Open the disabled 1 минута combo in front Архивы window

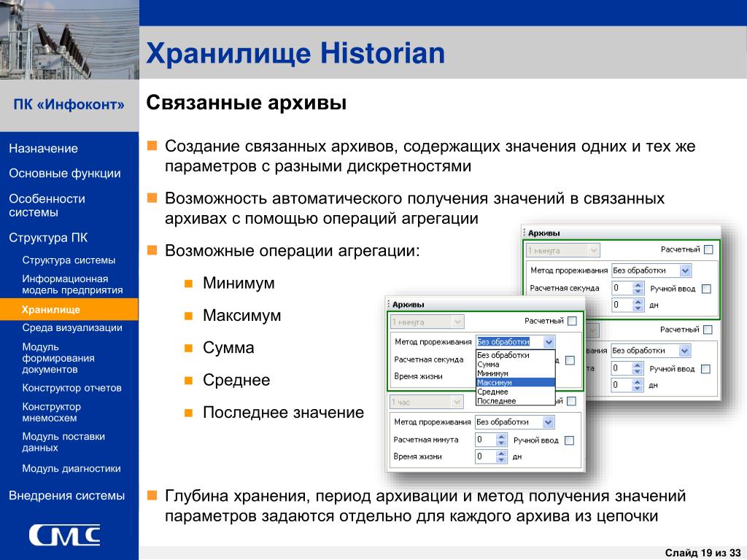click(427, 322)
